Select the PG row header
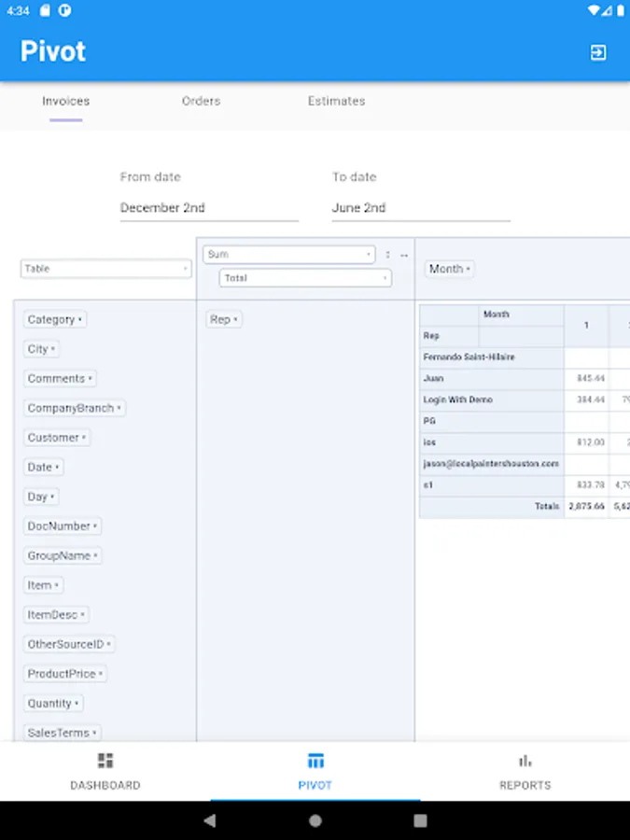This screenshot has width=630, height=840. click(492, 421)
